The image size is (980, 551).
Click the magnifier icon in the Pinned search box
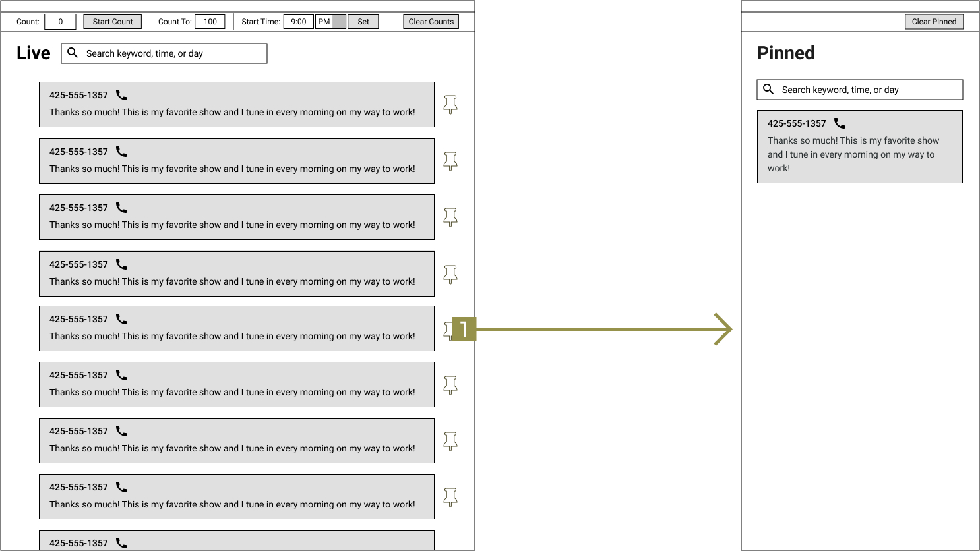coord(768,89)
